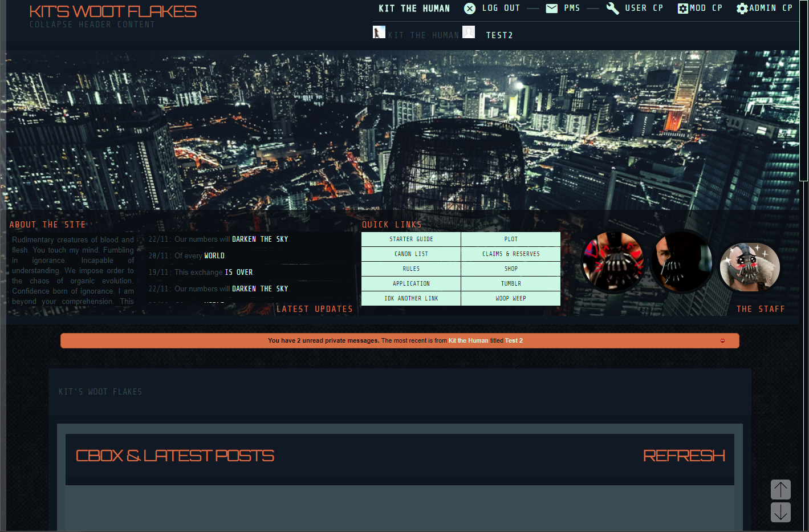Click the Test2 sub-account avatar

(x=469, y=33)
